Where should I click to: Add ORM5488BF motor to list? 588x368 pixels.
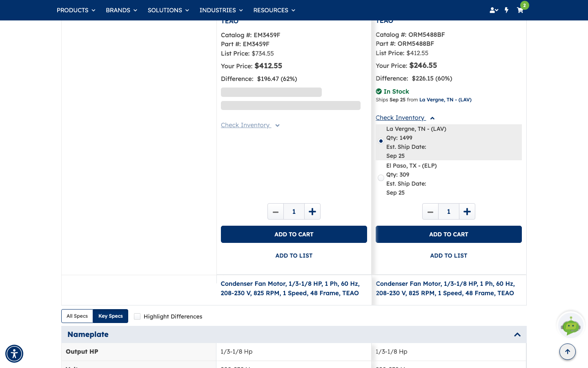pyautogui.click(x=449, y=256)
